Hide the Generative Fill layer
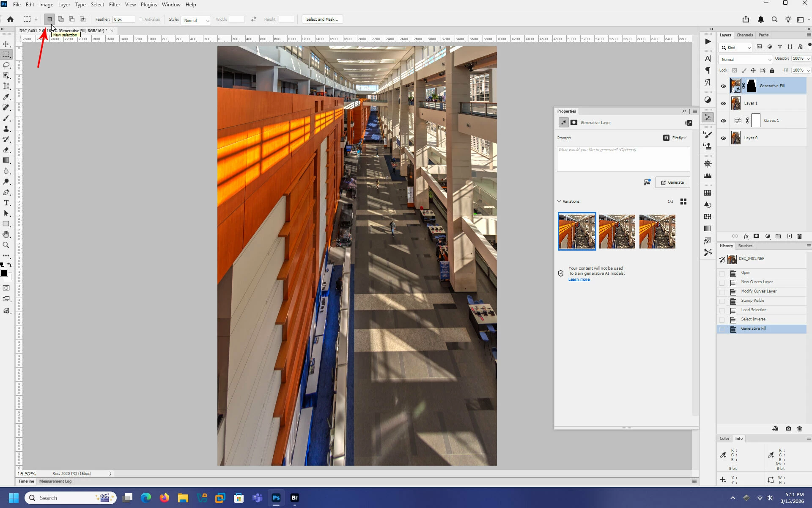Viewport: 812px width, 508px height. coord(723,86)
